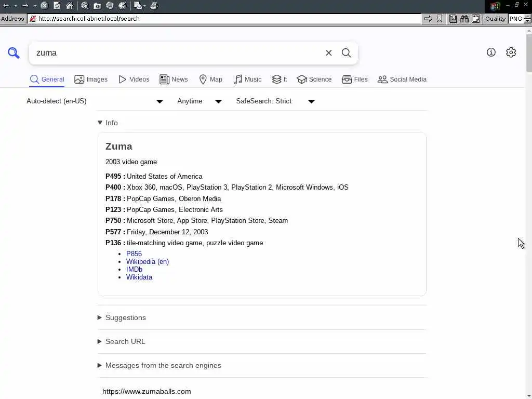532x399 pixels.
Task: Click the address bar URL field
Action: click(x=224, y=19)
